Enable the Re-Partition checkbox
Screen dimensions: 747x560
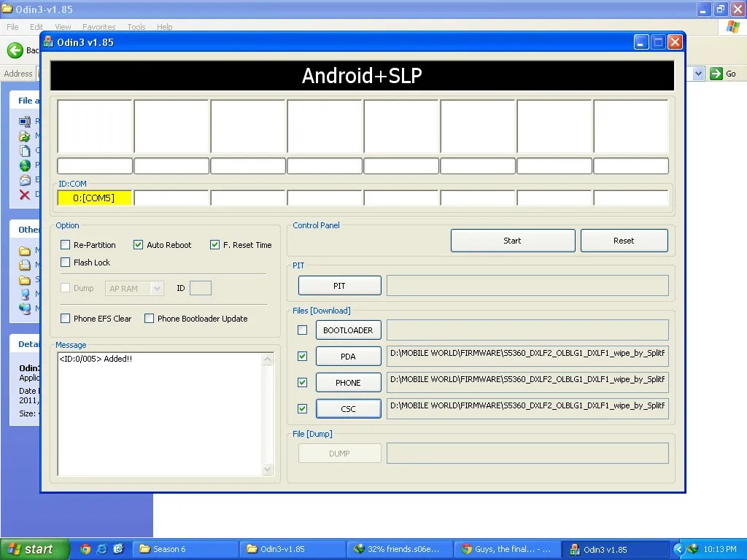tap(65, 245)
